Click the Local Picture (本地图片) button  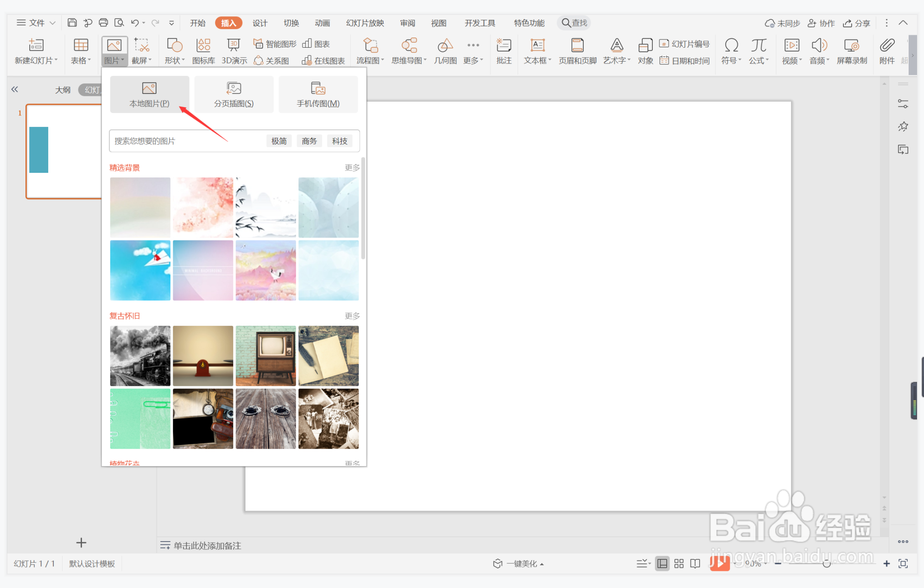pyautogui.click(x=149, y=95)
